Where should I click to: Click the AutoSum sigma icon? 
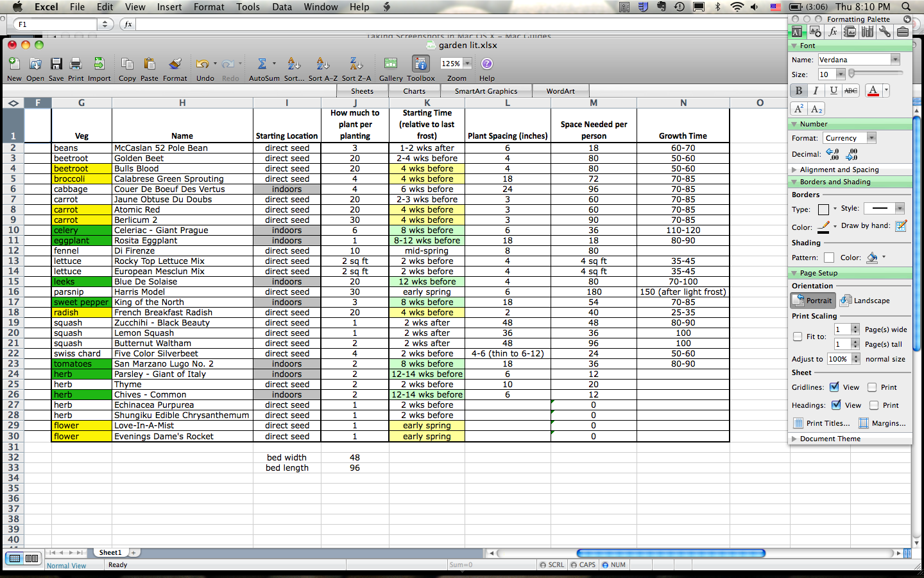click(x=262, y=64)
